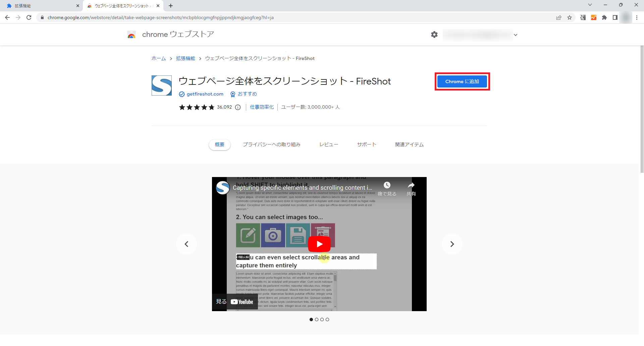This screenshot has height=346, width=644.
Task: Click the site lock icon in address bar
Action: point(42,17)
